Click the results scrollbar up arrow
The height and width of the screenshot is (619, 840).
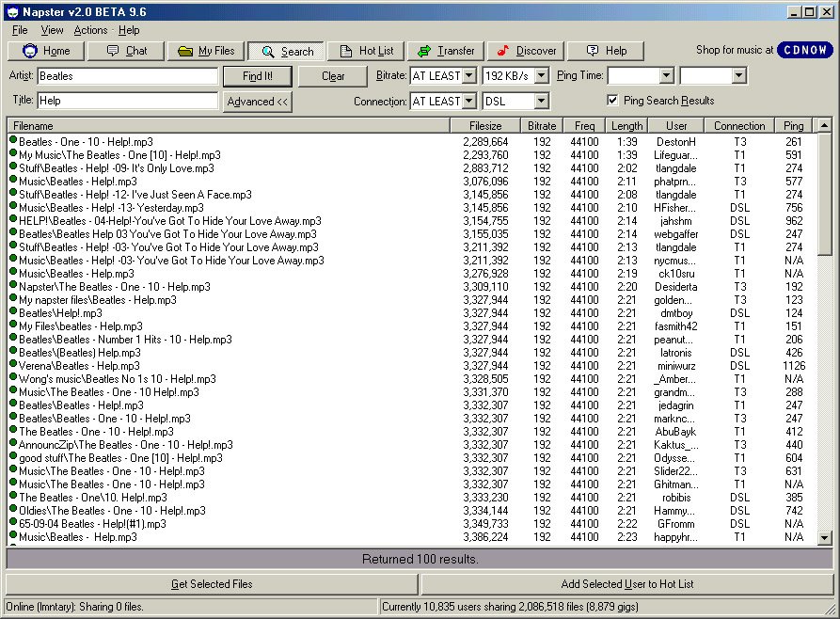825,125
